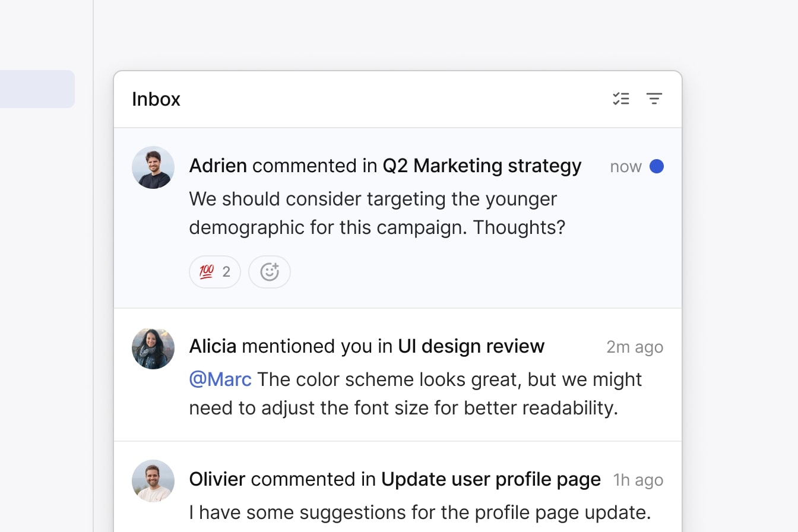Open Adrien's profile avatar

153,167
